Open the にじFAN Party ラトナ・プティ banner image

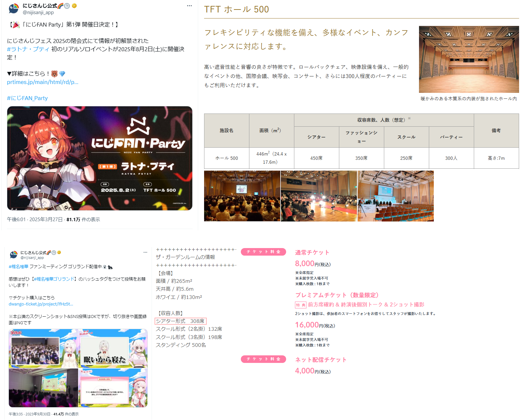[x=100, y=158]
